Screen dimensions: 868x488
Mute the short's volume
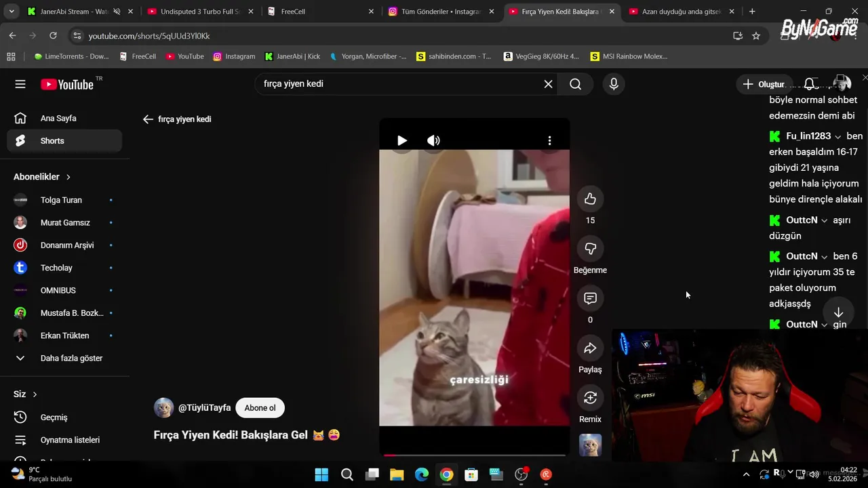click(433, 140)
